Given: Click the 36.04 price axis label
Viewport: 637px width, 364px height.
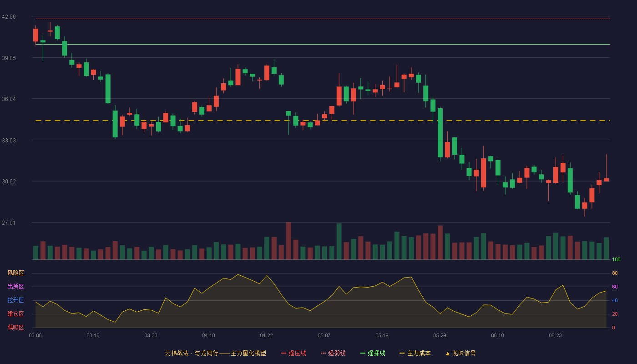Looking at the screenshot, I should 9,99.
